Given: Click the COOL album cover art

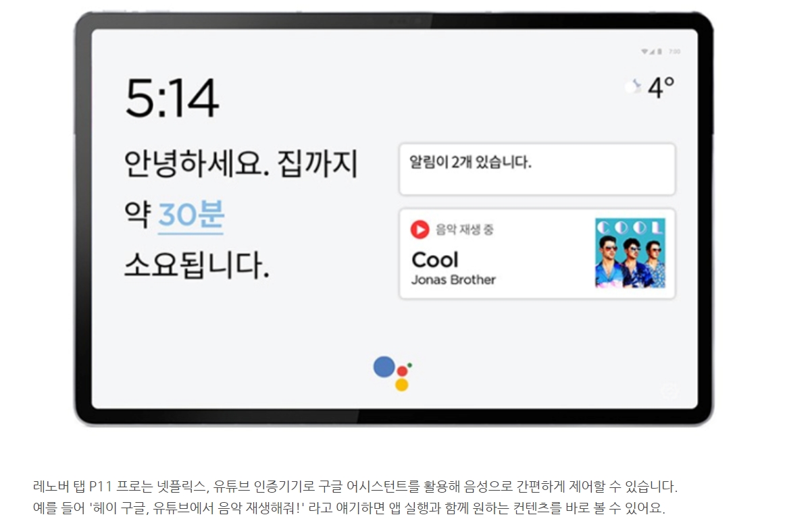Looking at the screenshot, I should point(630,253).
